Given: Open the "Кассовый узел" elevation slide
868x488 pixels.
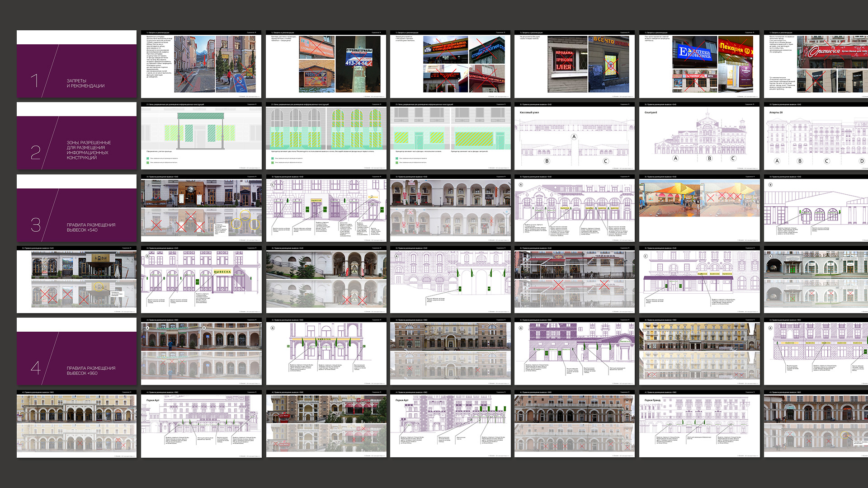Looking at the screenshot, I should coord(574,136).
